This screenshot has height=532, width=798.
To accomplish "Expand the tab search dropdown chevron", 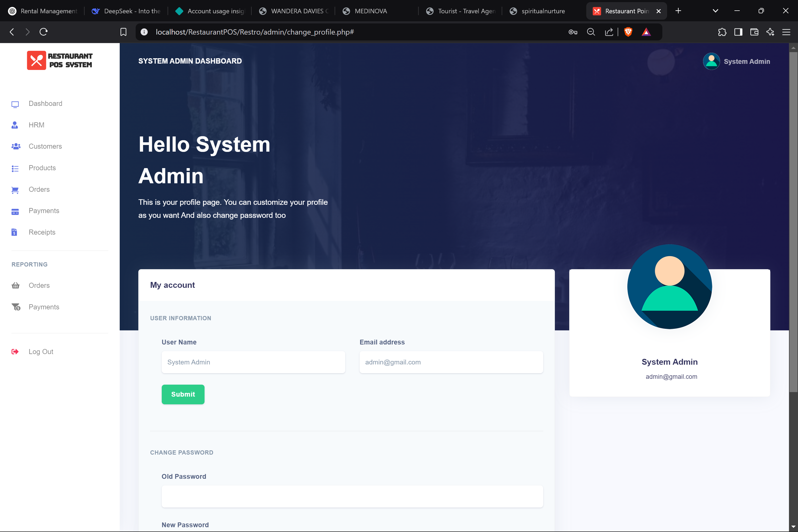I will click(715, 11).
